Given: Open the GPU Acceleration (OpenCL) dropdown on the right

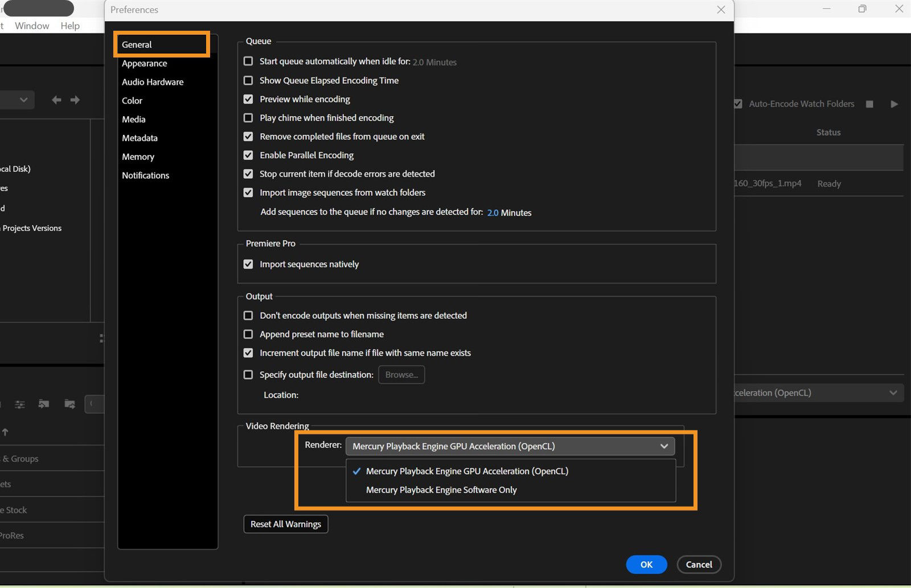Looking at the screenshot, I should [x=893, y=392].
